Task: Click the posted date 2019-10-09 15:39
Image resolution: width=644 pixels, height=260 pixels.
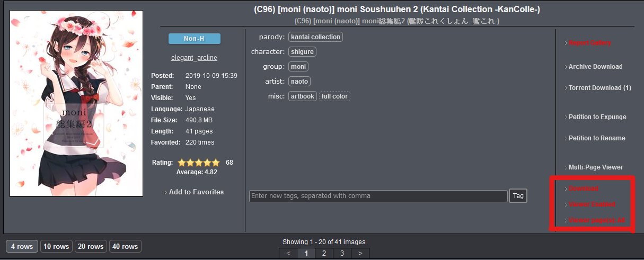Action: [x=211, y=76]
